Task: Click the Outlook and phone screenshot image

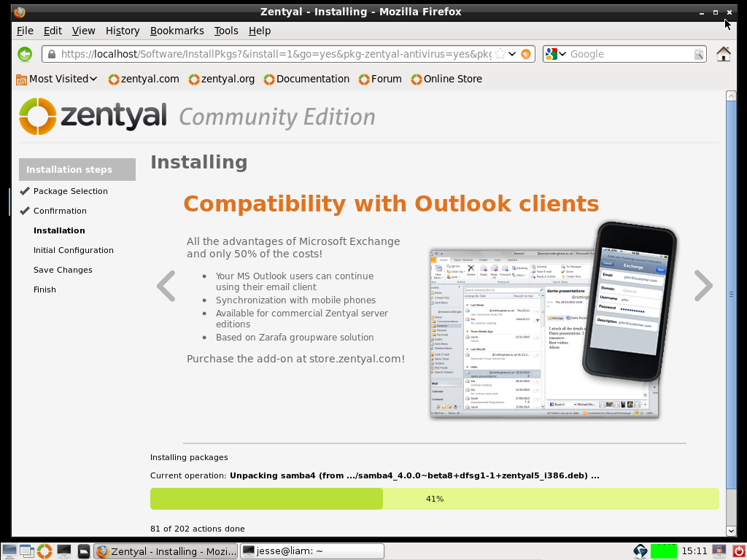Action: point(554,321)
